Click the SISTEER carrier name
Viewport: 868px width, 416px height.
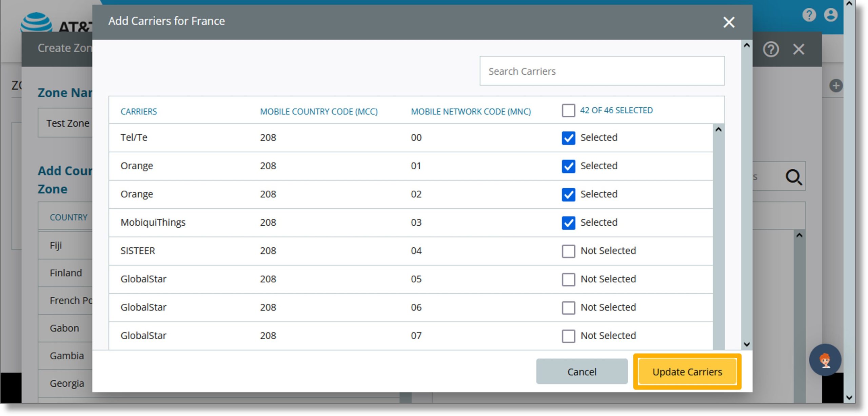[x=138, y=251]
